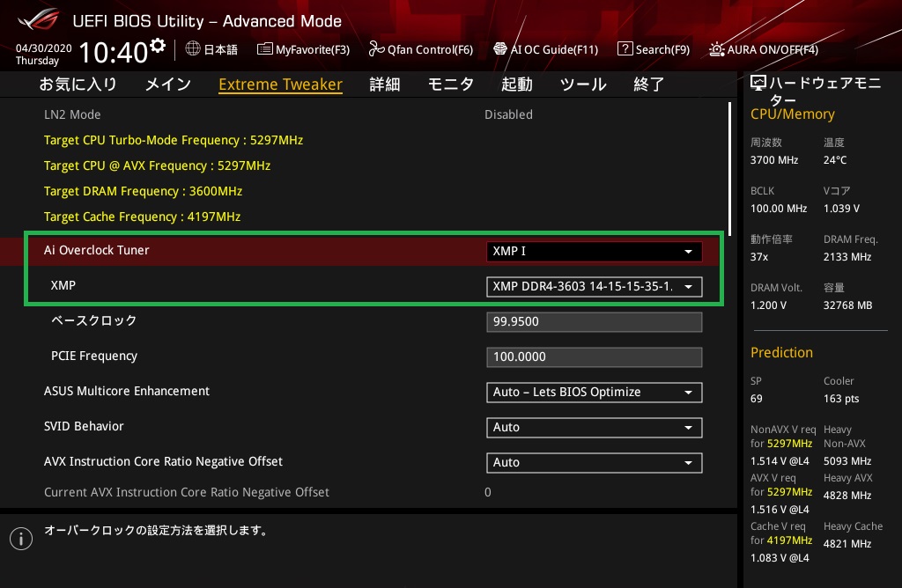Open the XMP profile dropdown
The width and height of the screenshot is (902, 588).
tap(594, 287)
